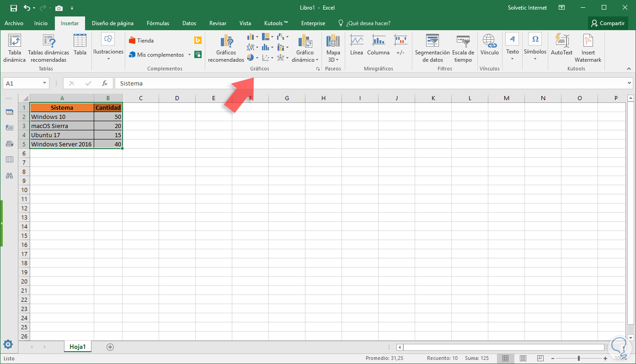
Task: Switch to Page Break Preview in status bar
Action: coord(540,358)
